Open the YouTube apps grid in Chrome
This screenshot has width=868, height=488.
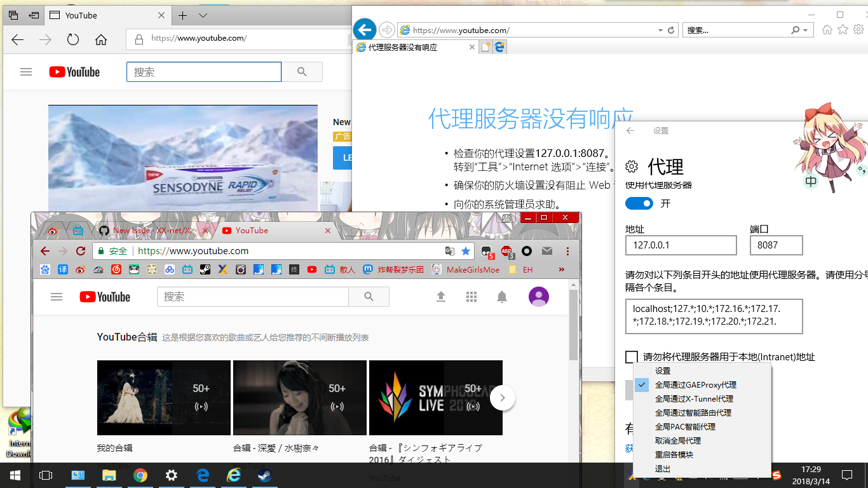coord(471,297)
